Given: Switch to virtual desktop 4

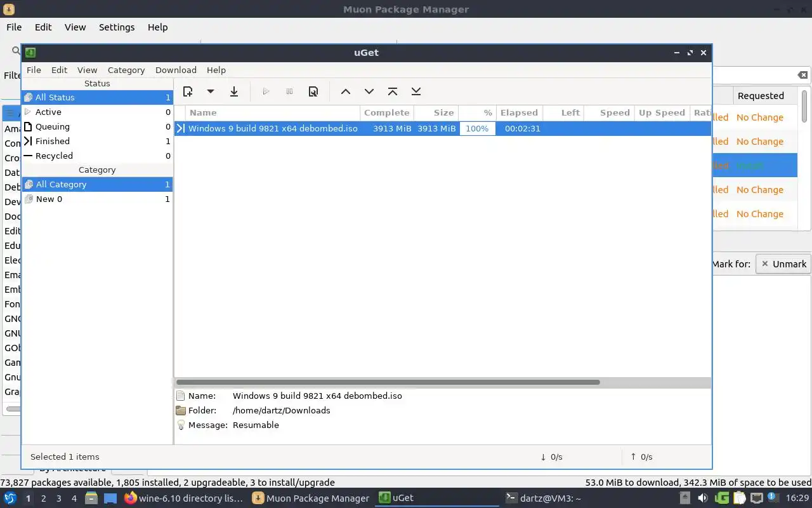Looking at the screenshot, I should (x=74, y=498).
